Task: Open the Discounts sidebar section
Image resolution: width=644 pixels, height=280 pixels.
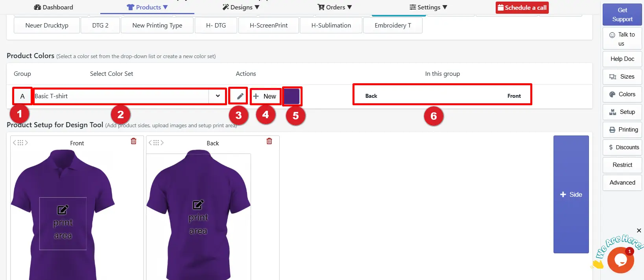Action: pos(622,147)
